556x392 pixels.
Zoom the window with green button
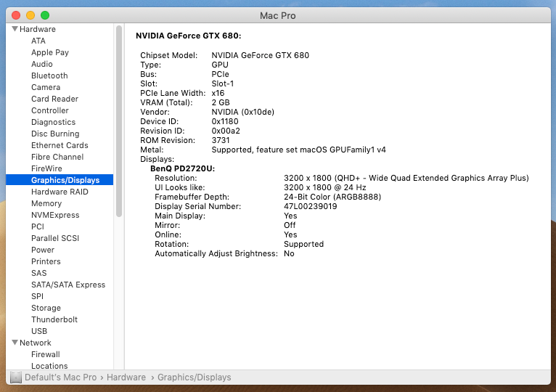[45, 15]
